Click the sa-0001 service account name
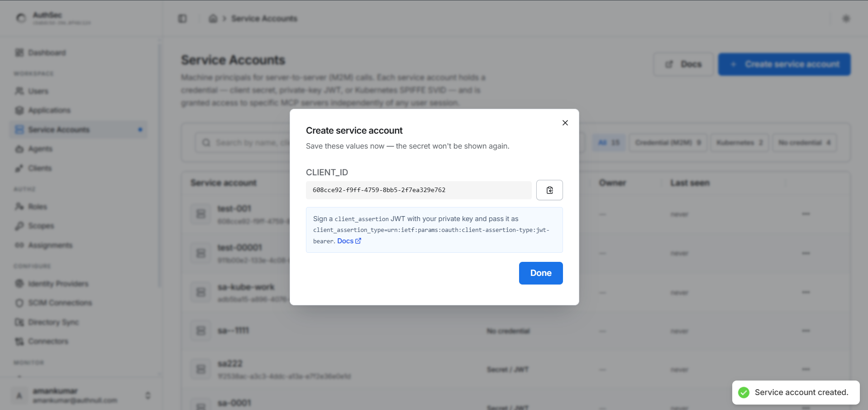Screen dimensions: 868x410 [x=234, y=403]
